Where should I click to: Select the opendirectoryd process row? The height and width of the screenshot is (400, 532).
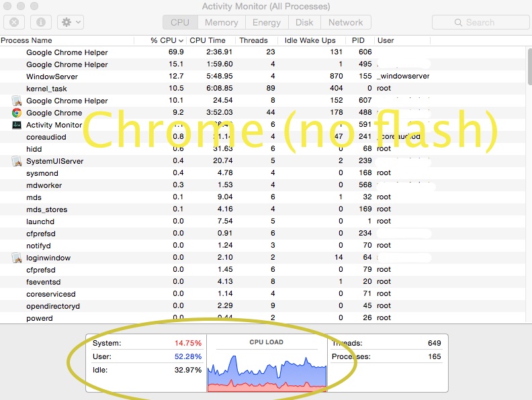click(263, 306)
